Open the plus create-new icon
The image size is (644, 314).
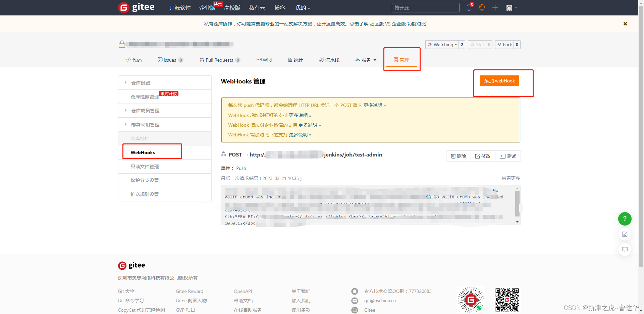point(495,8)
